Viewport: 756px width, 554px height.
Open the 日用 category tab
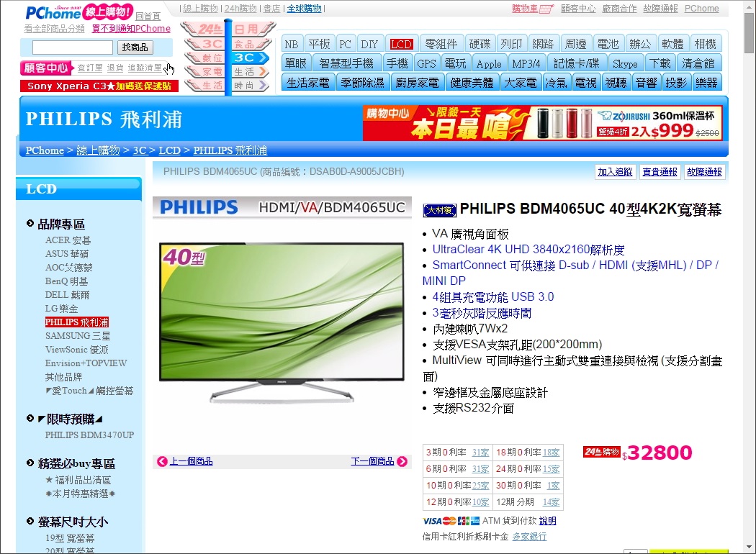(252, 29)
